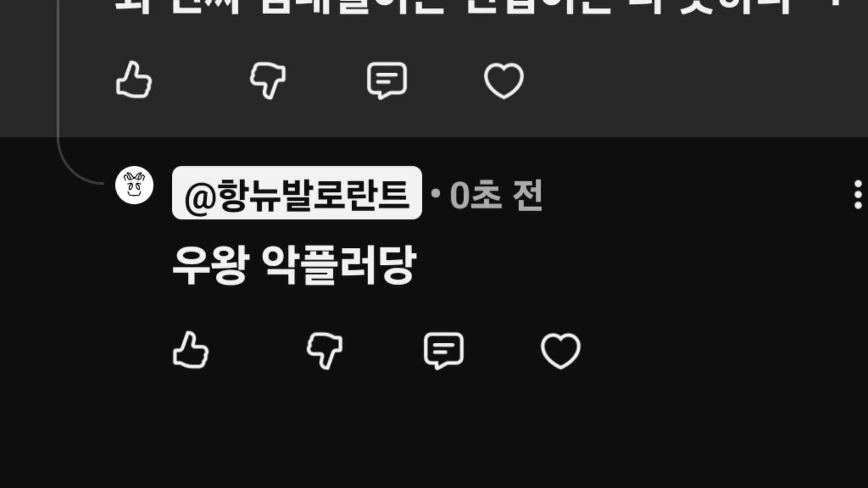
Task: Like the highlighted parent comment with thumbs-up
Action: [134, 80]
